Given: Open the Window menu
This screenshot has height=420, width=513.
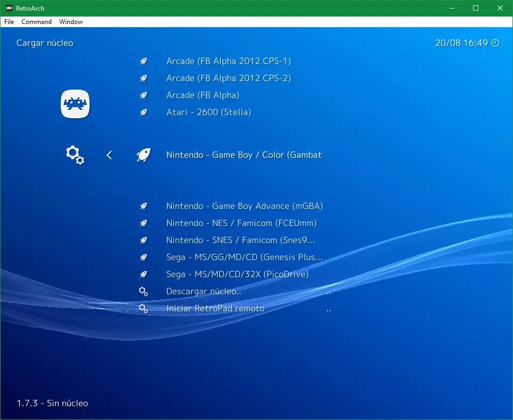Looking at the screenshot, I should pyautogui.click(x=71, y=22).
